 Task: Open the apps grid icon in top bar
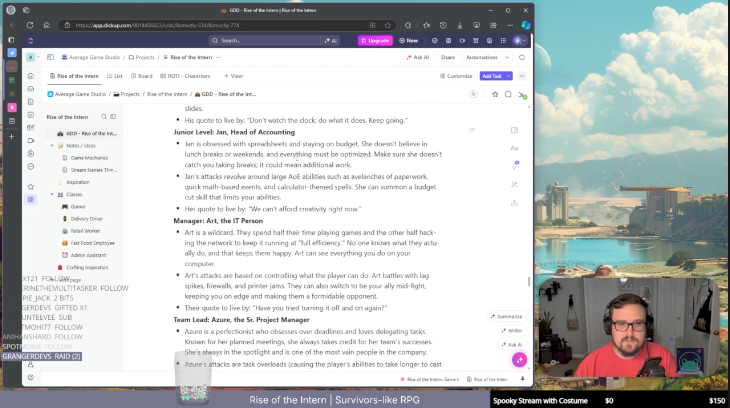coord(503,41)
